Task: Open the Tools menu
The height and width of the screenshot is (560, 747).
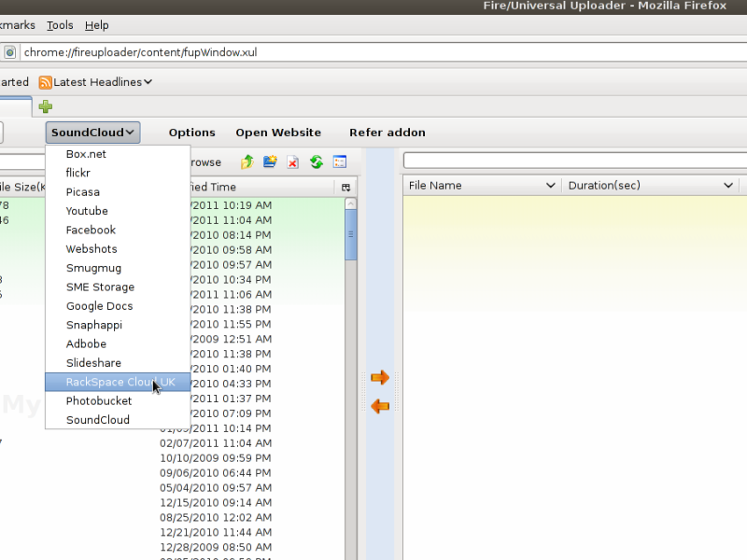Action: 60,25
